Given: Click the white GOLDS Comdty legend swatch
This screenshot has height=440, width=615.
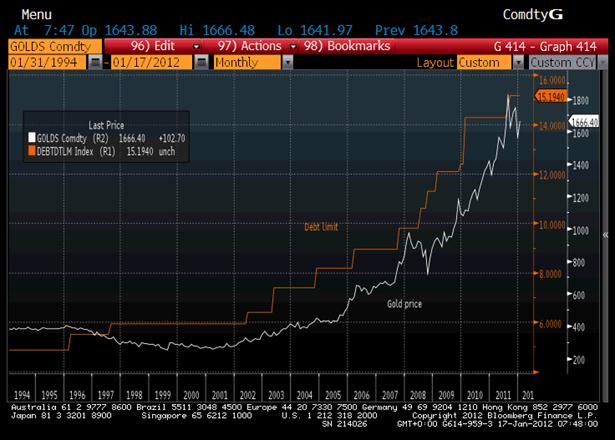Looking at the screenshot, I should [32, 138].
